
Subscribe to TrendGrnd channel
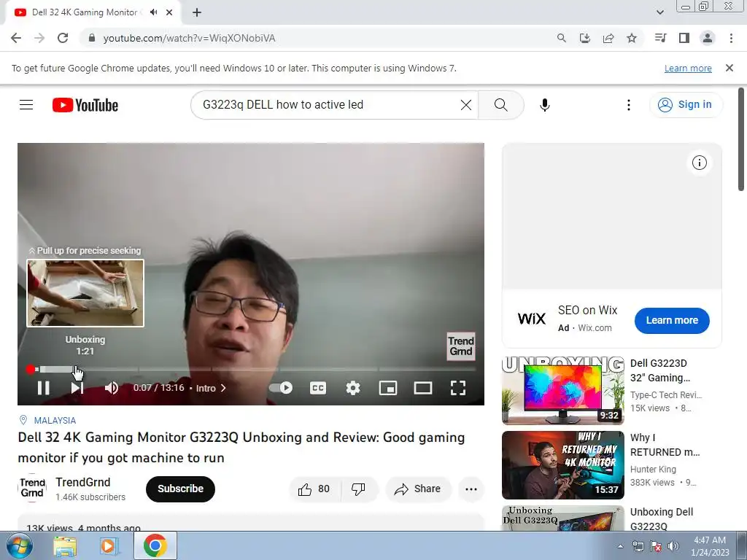click(180, 489)
